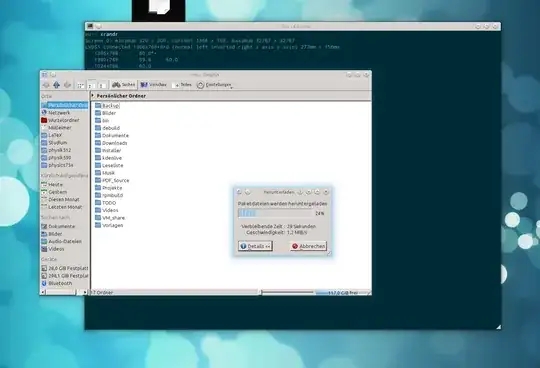Screen dimensions: 540x368
Task: Select the Backup folder
Action: point(107,105)
